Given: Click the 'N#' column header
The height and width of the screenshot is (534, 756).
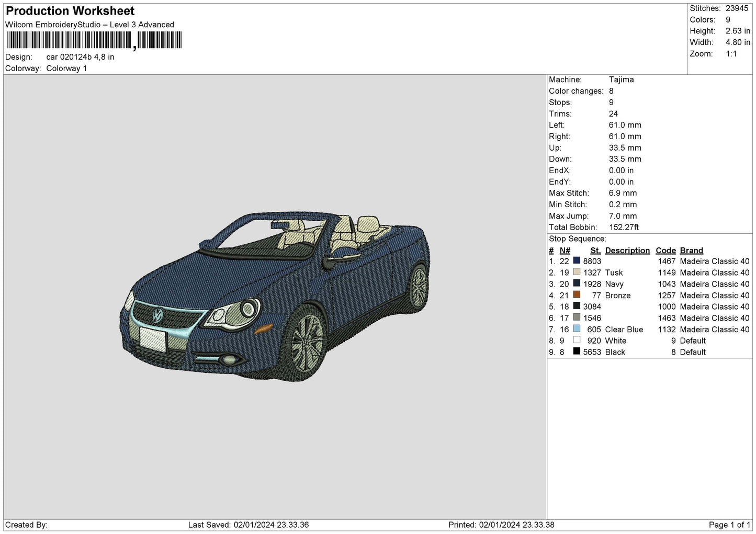Looking at the screenshot, I should click(x=565, y=251).
